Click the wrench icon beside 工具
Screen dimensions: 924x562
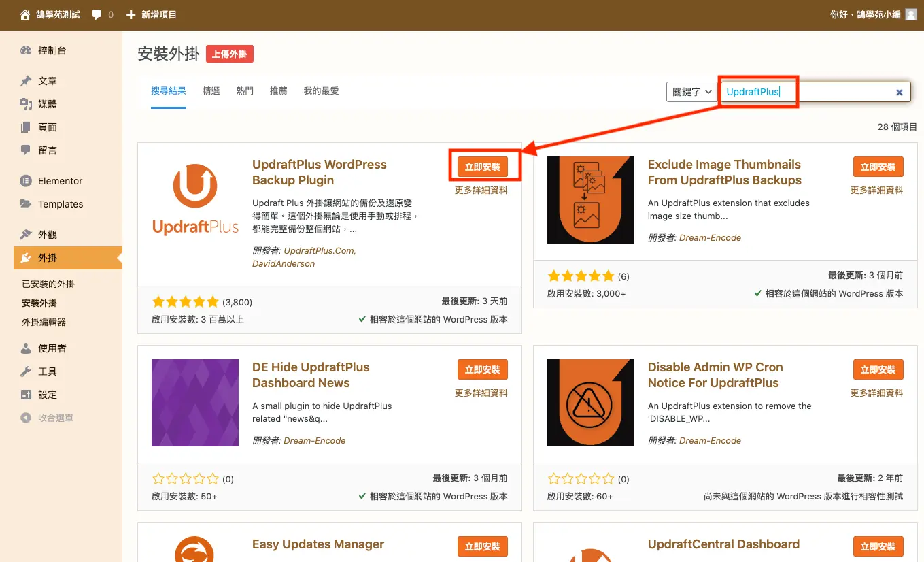tap(26, 371)
